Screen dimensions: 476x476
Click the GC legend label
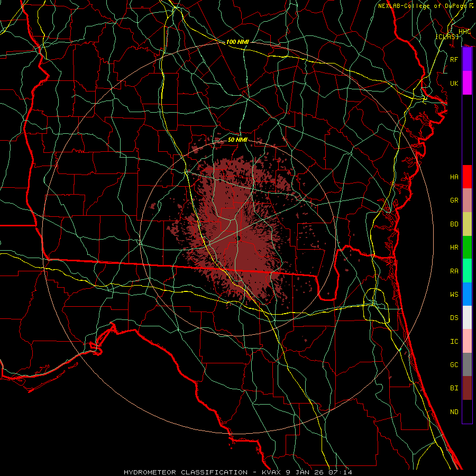454,364
